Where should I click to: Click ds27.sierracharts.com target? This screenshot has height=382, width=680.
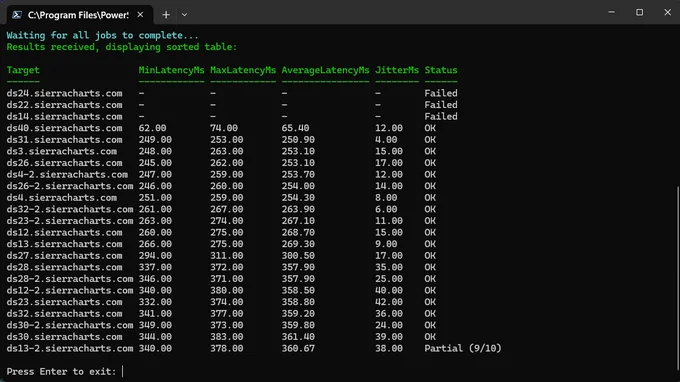pyautogui.click(x=64, y=256)
